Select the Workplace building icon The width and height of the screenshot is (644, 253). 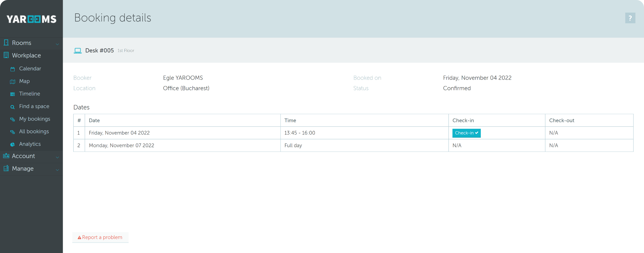[6, 55]
